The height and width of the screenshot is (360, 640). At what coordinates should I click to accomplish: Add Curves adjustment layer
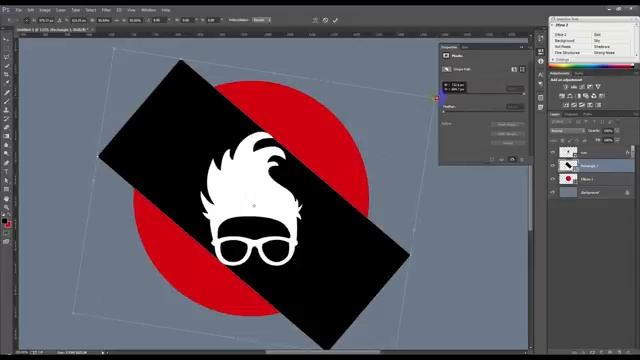pos(582,87)
